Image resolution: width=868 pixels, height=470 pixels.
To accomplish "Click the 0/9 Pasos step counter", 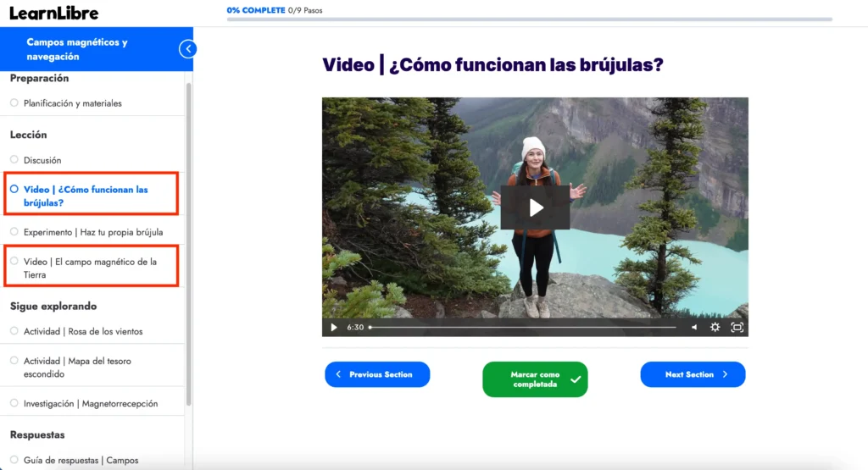I will tap(305, 10).
